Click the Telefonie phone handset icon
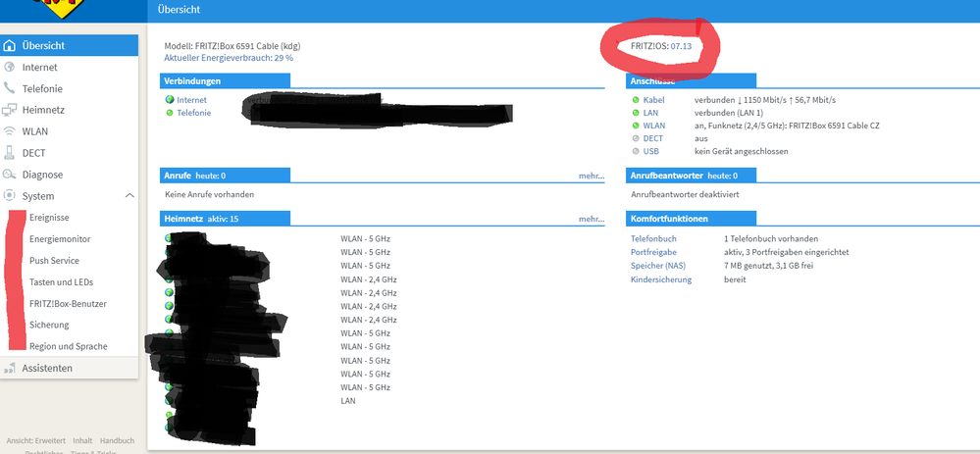The image size is (980, 454). click(10, 88)
